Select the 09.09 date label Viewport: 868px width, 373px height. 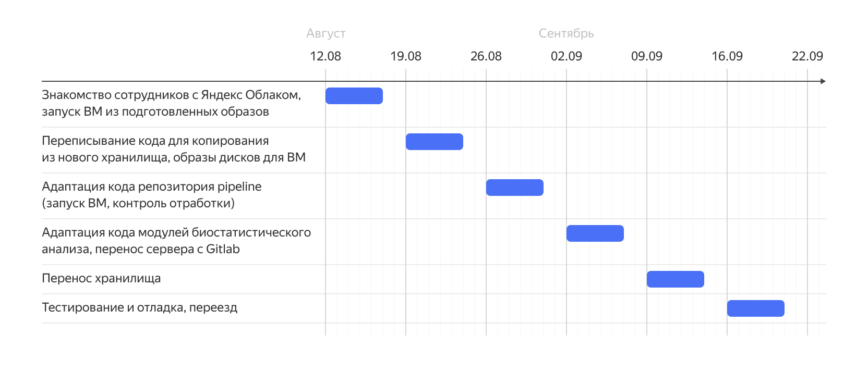pyautogui.click(x=646, y=56)
